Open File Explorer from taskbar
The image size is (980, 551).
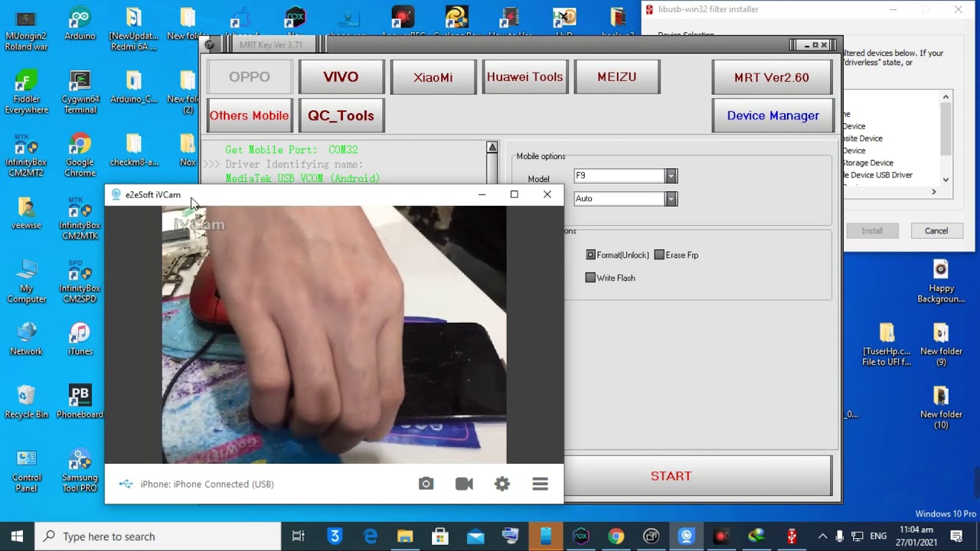pyautogui.click(x=405, y=536)
